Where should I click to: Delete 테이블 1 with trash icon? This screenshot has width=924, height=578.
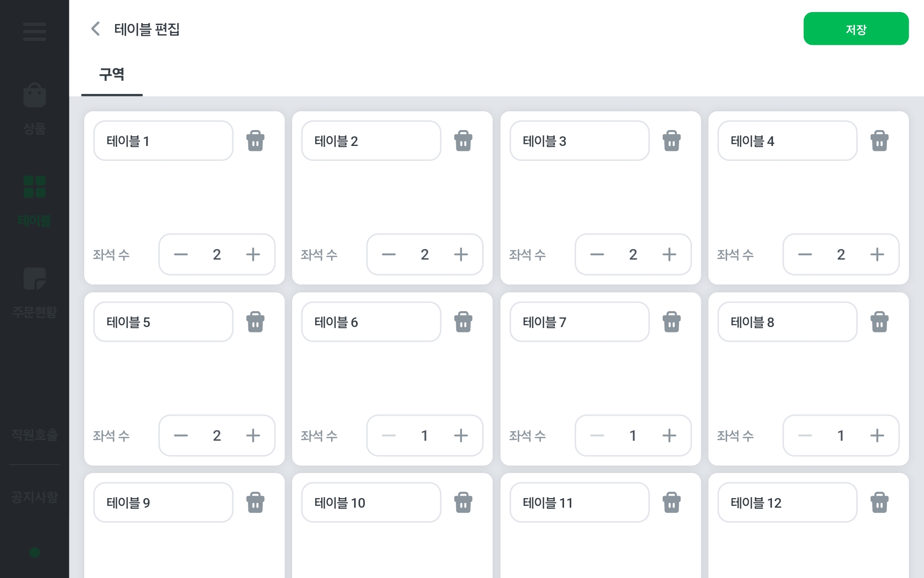coord(255,141)
